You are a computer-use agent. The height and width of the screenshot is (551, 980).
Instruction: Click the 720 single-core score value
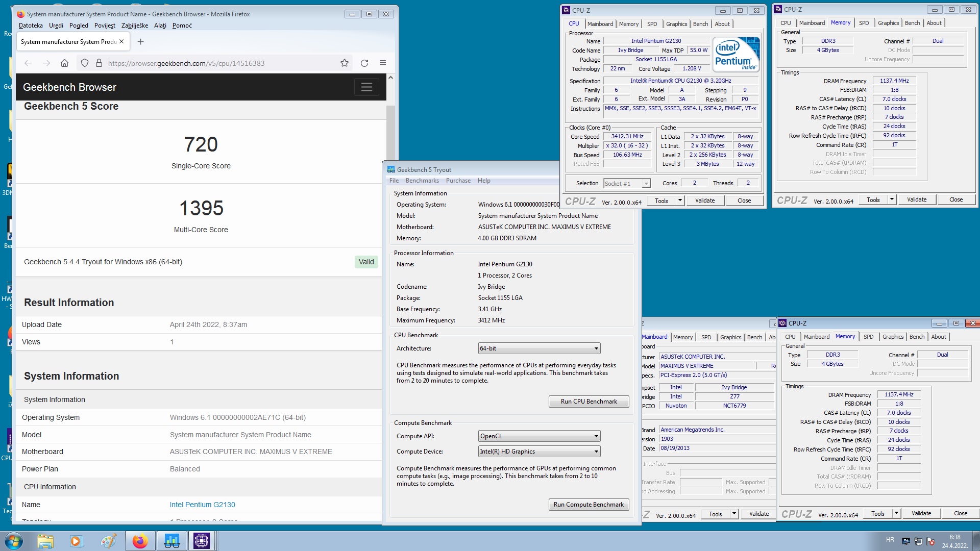[201, 144]
